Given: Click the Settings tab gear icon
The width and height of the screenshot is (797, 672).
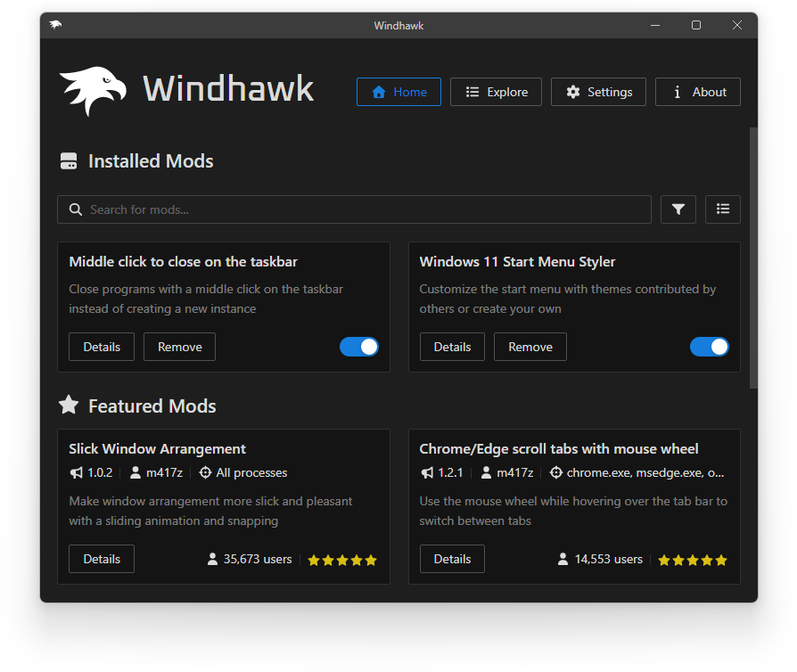Looking at the screenshot, I should pos(573,92).
